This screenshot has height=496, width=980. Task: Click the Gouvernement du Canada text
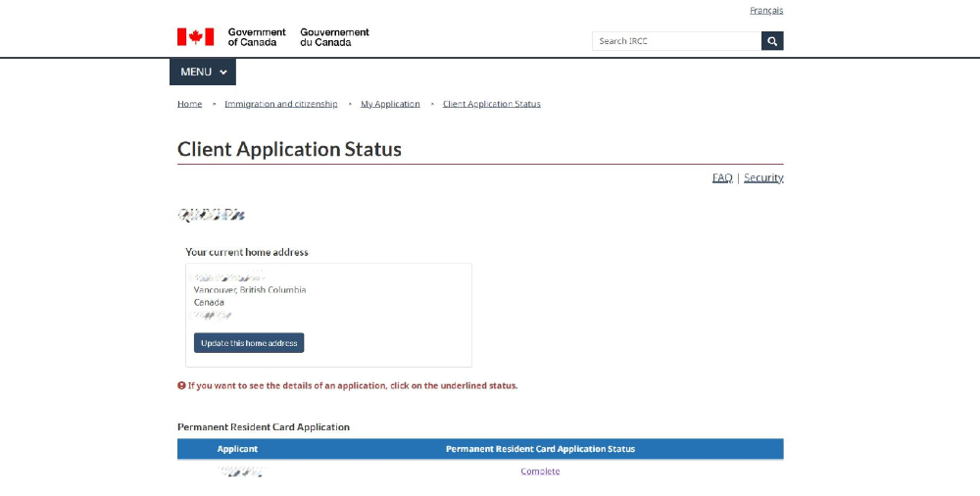[334, 37]
